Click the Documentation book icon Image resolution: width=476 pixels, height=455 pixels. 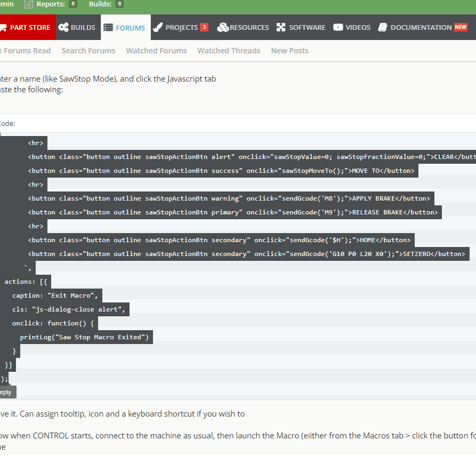click(x=382, y=27)
